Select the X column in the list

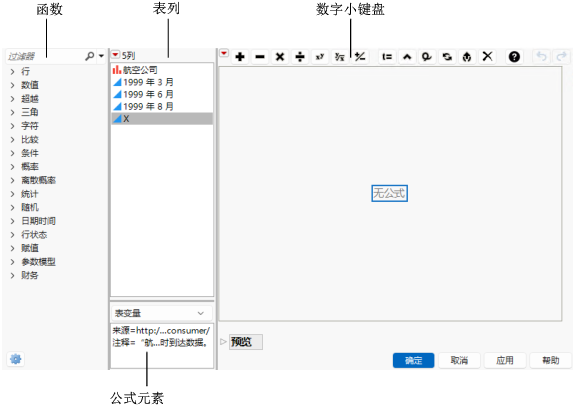coord(162,118)
